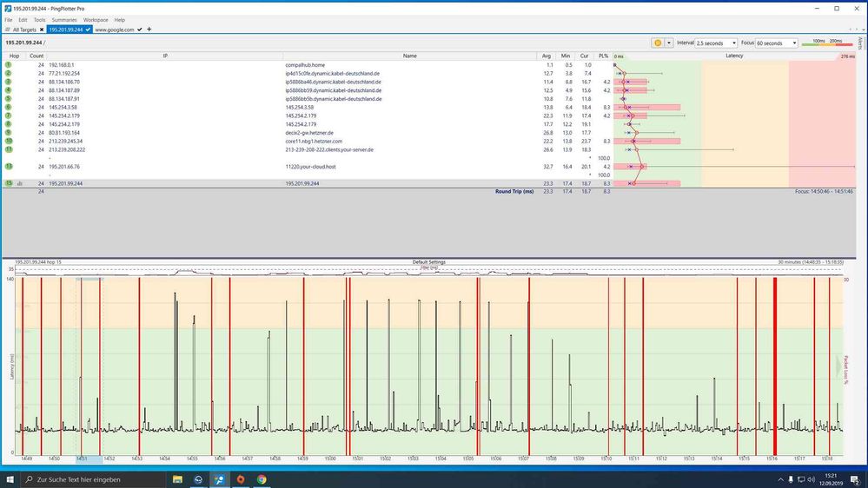
Task: Expand the Interval 2.5 seconds dropdown
Action: (733, 43)
